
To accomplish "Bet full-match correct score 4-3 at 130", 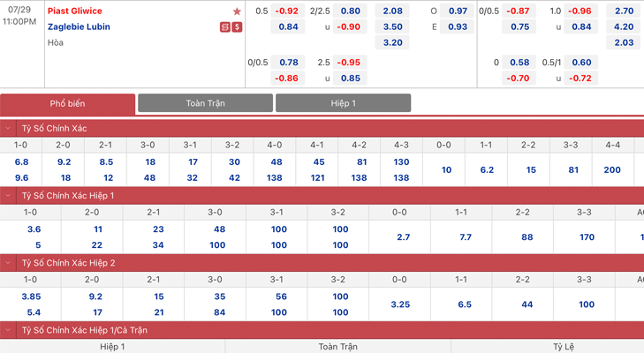I will [401, 162].
